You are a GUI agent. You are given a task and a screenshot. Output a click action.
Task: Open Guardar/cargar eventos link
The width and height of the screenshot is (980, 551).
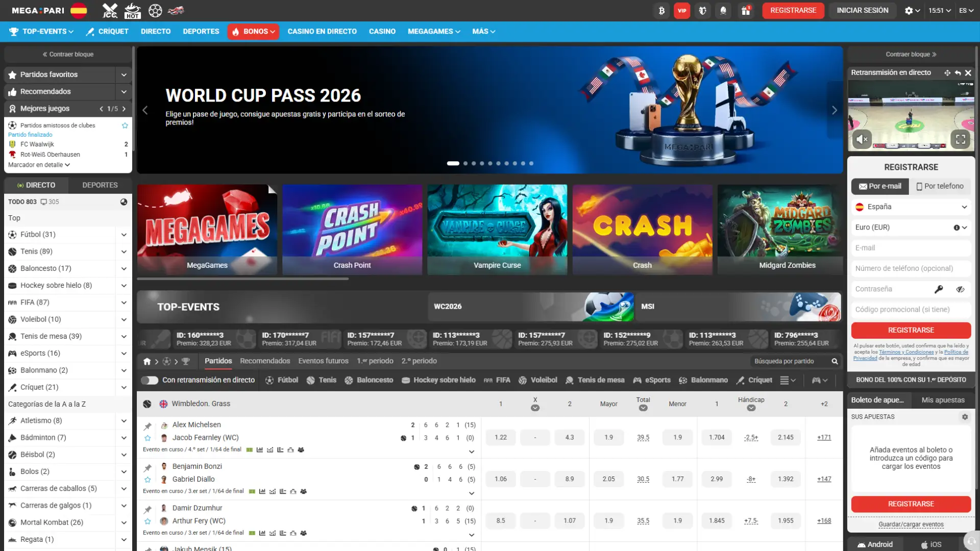coord(911,524)
